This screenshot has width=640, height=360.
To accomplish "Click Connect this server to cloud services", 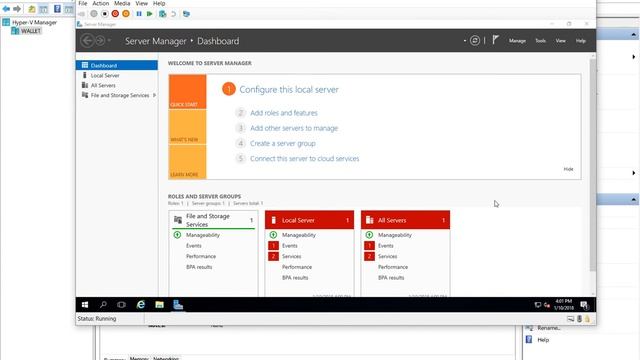I will 304,159.
